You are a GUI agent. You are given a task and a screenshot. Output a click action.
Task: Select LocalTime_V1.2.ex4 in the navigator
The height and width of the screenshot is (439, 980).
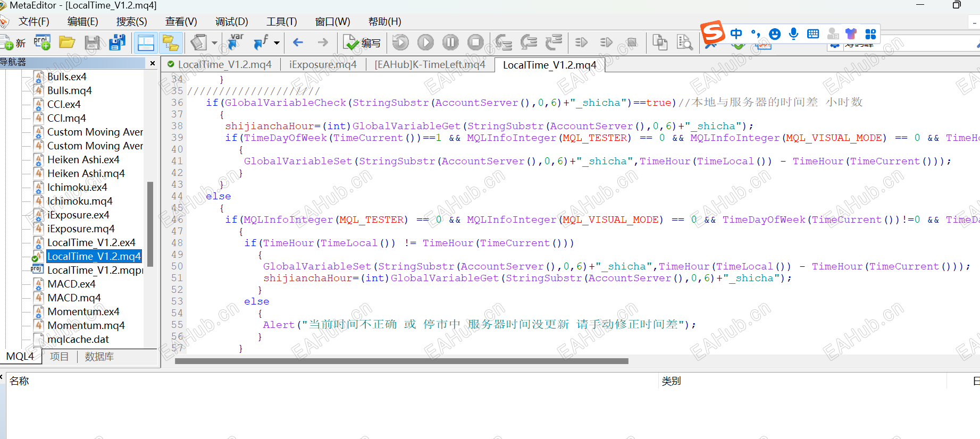point(91,242)
